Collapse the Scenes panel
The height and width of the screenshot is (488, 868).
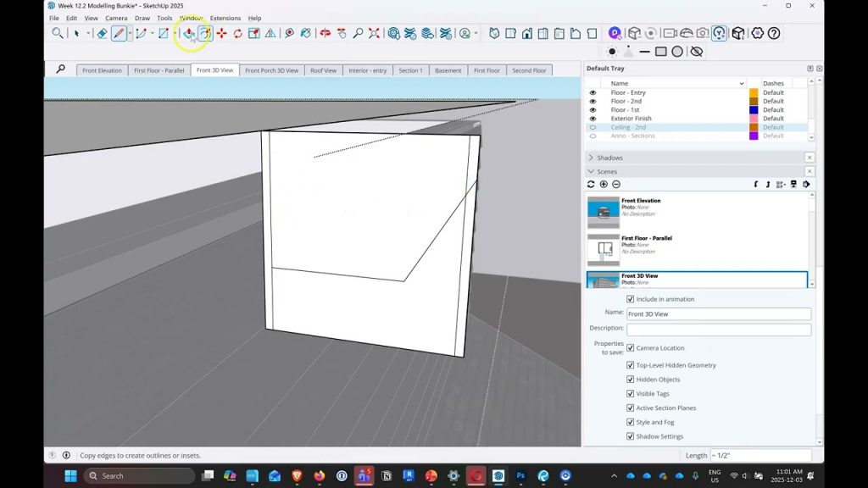point(591,171)
